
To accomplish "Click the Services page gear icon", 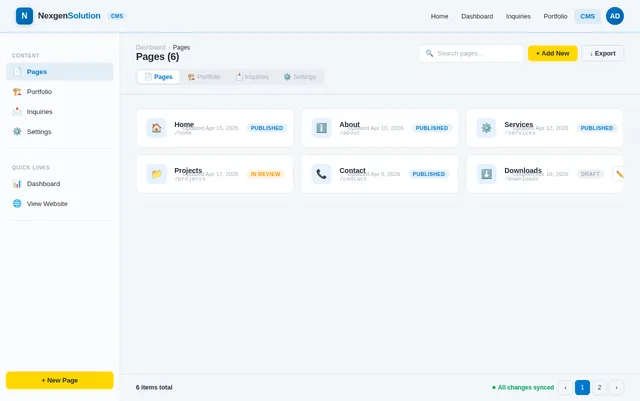I will pos(486,128).
